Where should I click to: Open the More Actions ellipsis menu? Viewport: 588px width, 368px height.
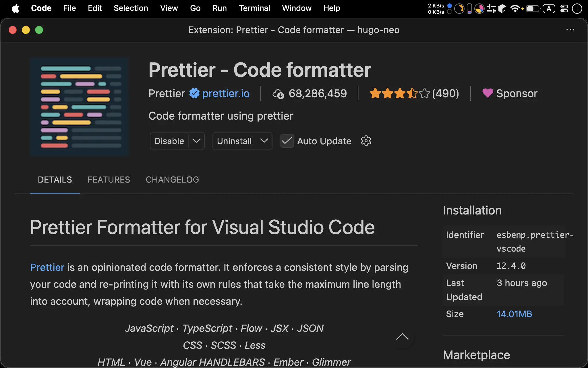pos(570,30)
